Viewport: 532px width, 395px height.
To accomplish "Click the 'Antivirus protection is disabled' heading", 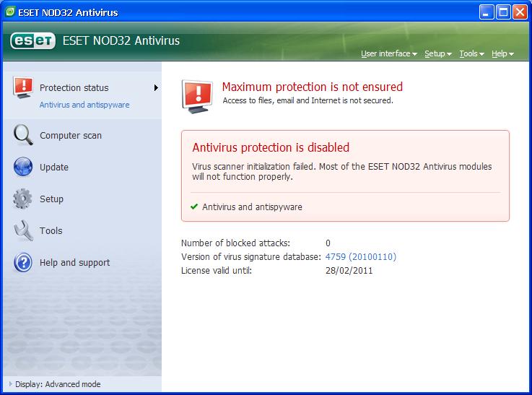I will pos(271,147).
